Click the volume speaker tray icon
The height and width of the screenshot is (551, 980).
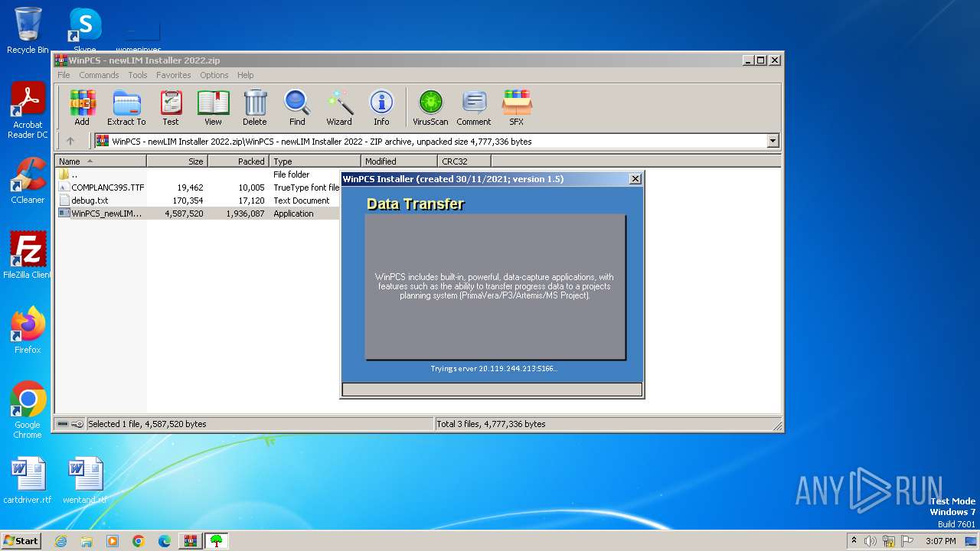point(871,541)
